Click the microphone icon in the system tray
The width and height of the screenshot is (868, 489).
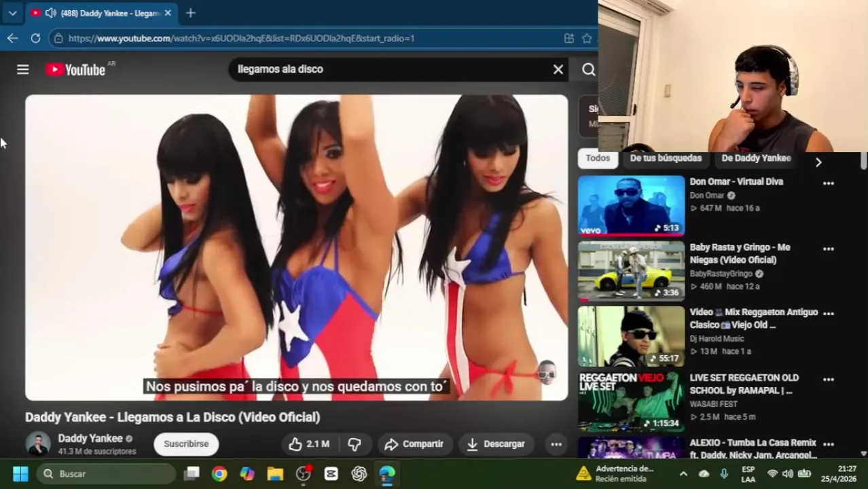point(724,473)
